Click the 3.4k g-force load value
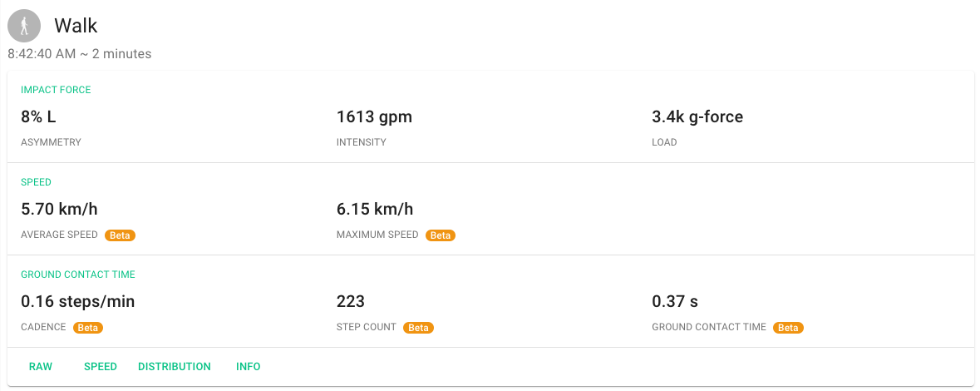980x391 pixels. point(697,117)
